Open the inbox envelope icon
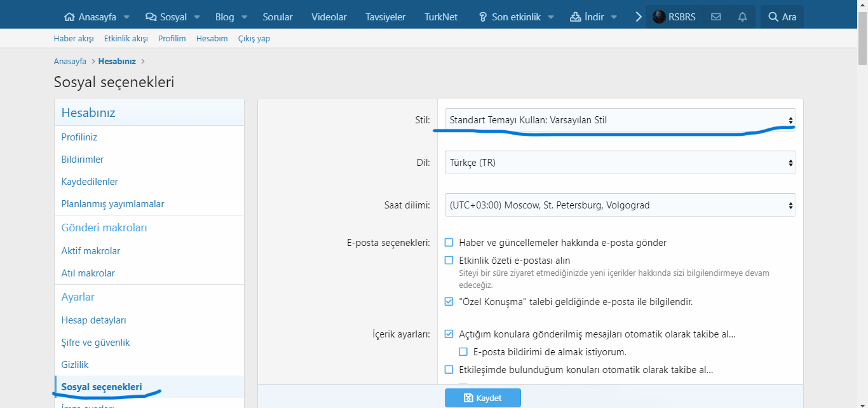Screen dimensions: 868x408 point(716,17)
